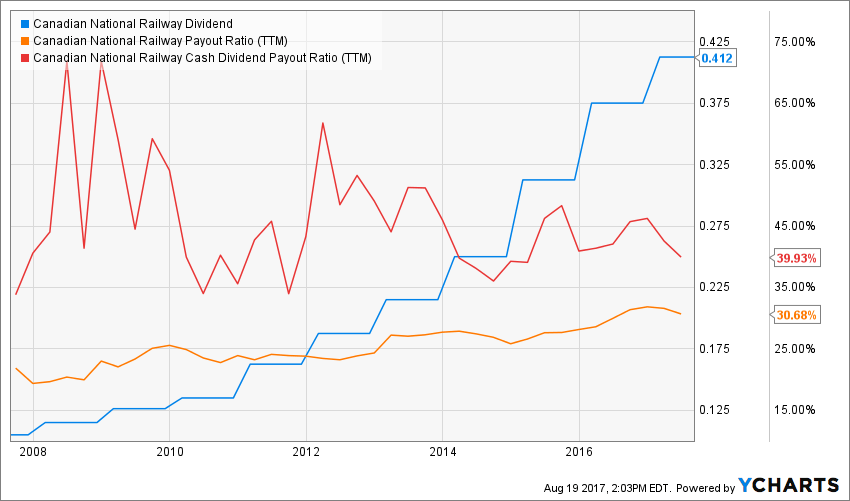Image resolution: width=850 pixels, height=501 pixels.
Task: Click the 2010 x-axis label
Action: (x=169, y=451)
